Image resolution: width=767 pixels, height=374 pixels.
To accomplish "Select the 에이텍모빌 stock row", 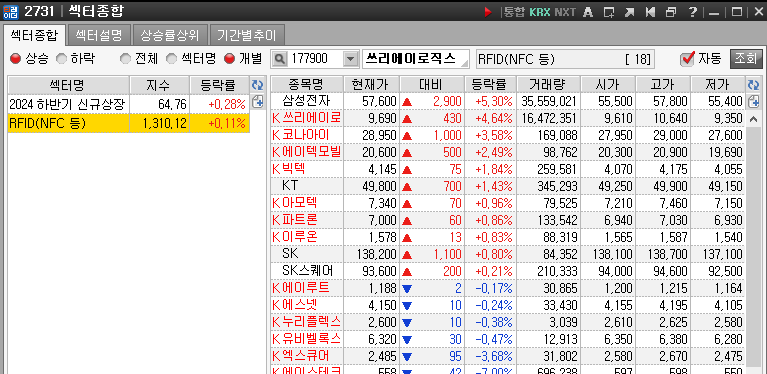I will [x=508, y=153].
